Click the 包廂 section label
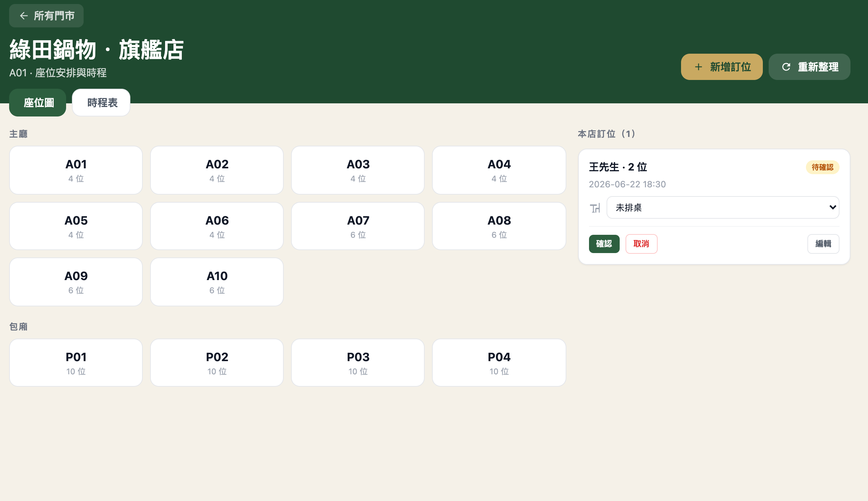Screen dimensions: 868x501 (x=18, y=326)
